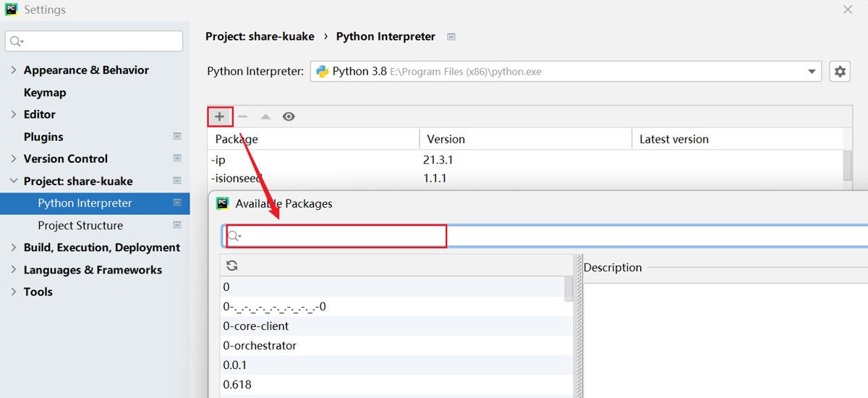
Task: Expand Appearance & Behavior section
Action: click(14, 70)
